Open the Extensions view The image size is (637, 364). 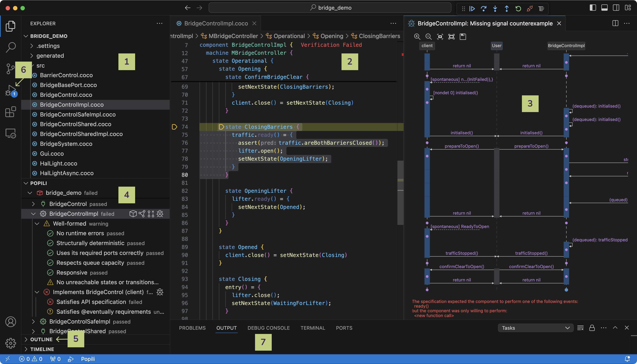click(11, 112)
